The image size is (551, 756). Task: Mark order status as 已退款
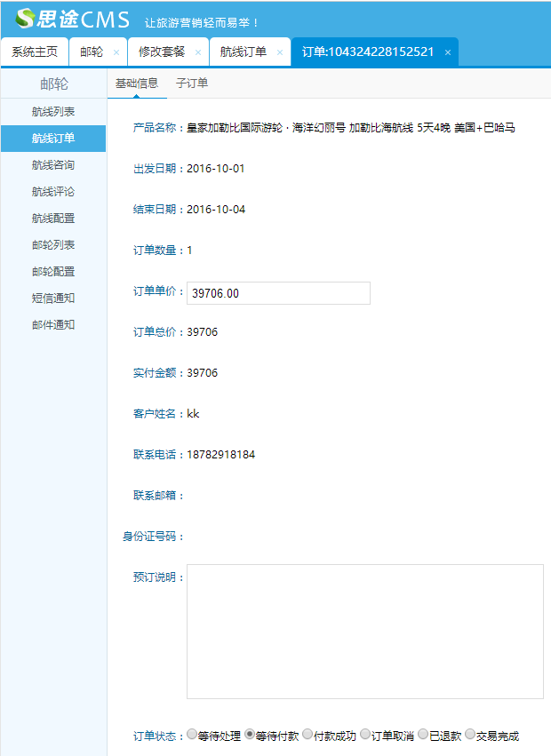pos(423,735)
